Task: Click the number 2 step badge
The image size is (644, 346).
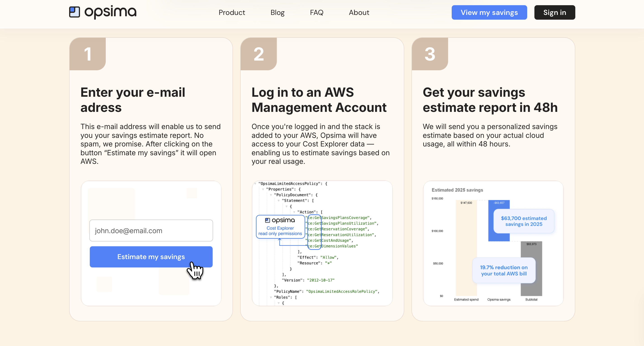Action: pyautogui.click(x=259, y=54)
